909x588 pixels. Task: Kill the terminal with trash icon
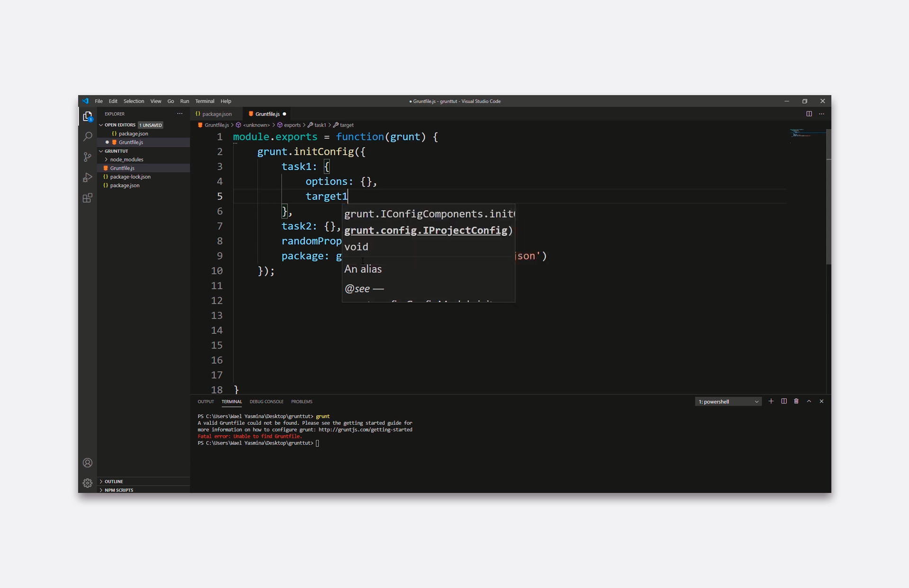[796, 401]
